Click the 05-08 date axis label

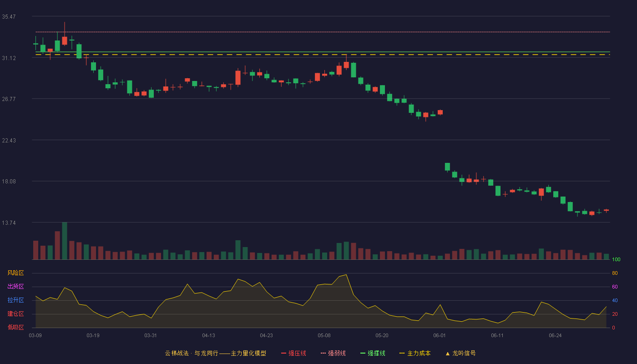[324, 335]
